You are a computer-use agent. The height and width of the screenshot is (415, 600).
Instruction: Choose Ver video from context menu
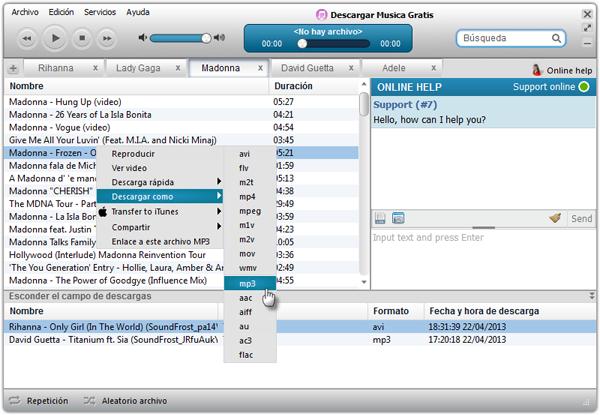click(129, 168)
